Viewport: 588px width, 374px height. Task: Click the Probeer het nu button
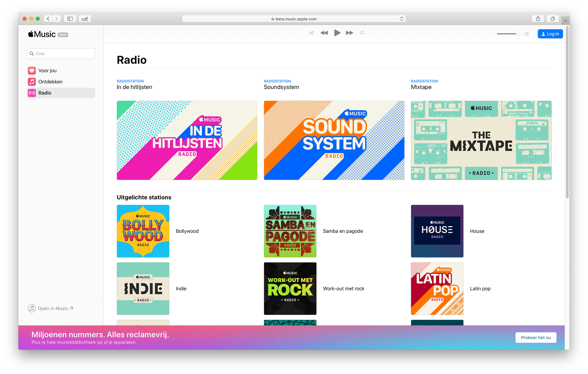tap(536, 337)
